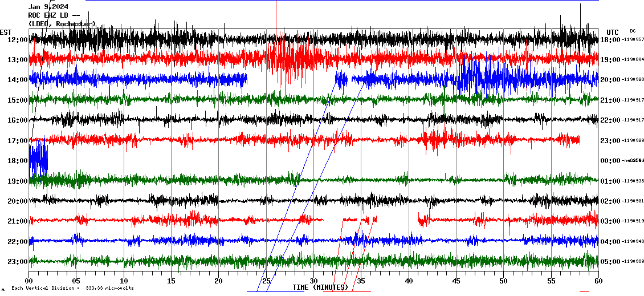Select the 45 minute axis tick label
Image resolution: width=644 pixels, height=296 pixels.
[x=456, y=281]
